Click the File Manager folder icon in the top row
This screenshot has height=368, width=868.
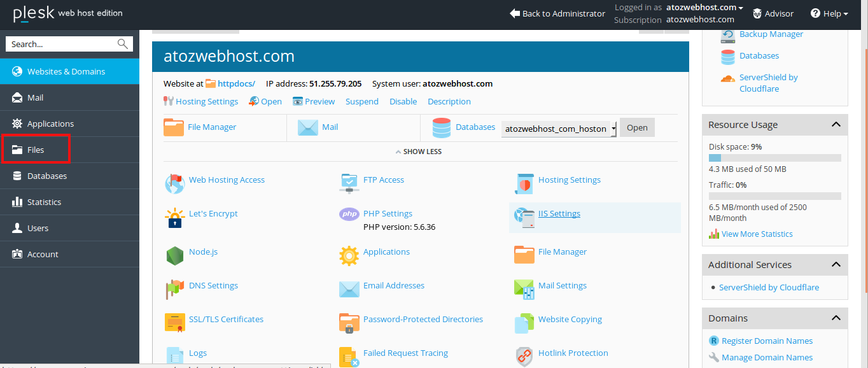tap(174, 127)
